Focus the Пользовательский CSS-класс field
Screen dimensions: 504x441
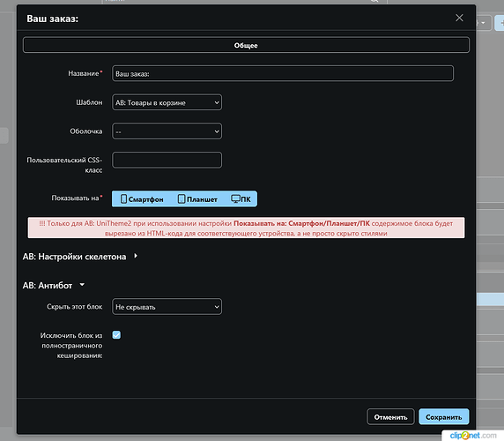click(x=167, y=160)
